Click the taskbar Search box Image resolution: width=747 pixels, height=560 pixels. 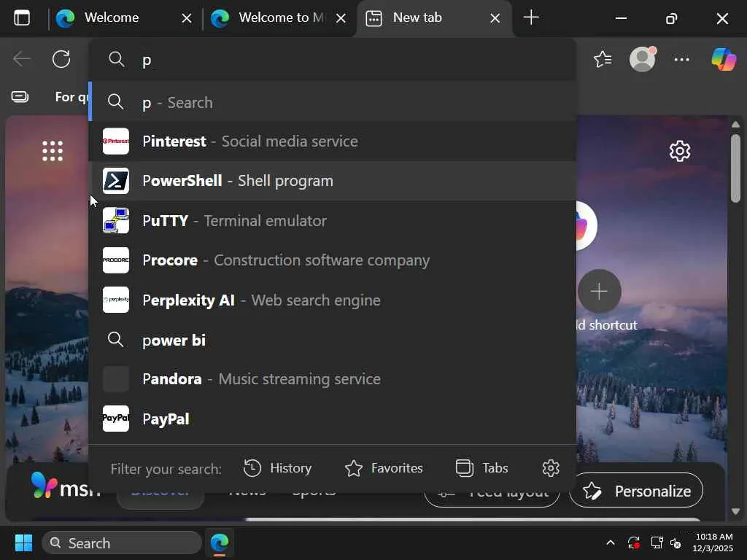coord(122,542)
